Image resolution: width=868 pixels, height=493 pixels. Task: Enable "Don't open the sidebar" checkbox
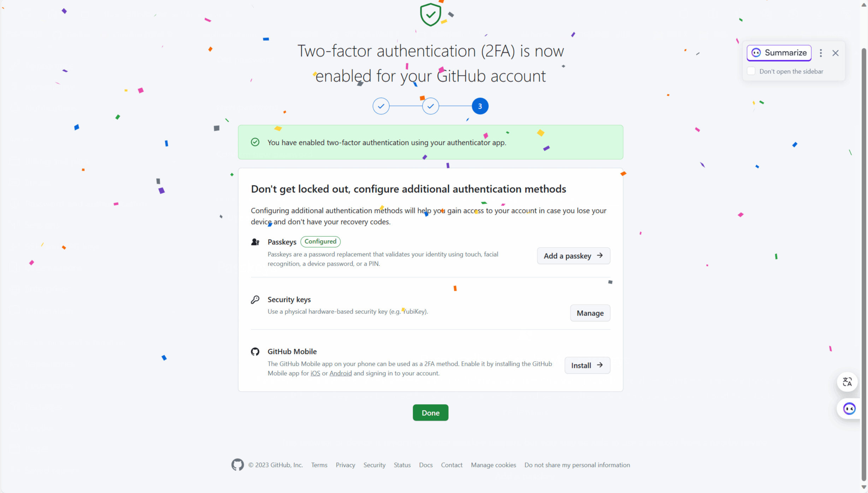(x=751, y=71)
